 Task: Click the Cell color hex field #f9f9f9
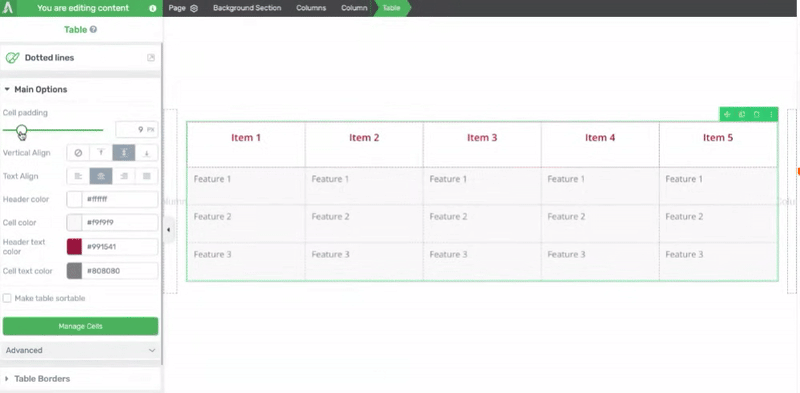pyautogui.click(x=120, y=223)
